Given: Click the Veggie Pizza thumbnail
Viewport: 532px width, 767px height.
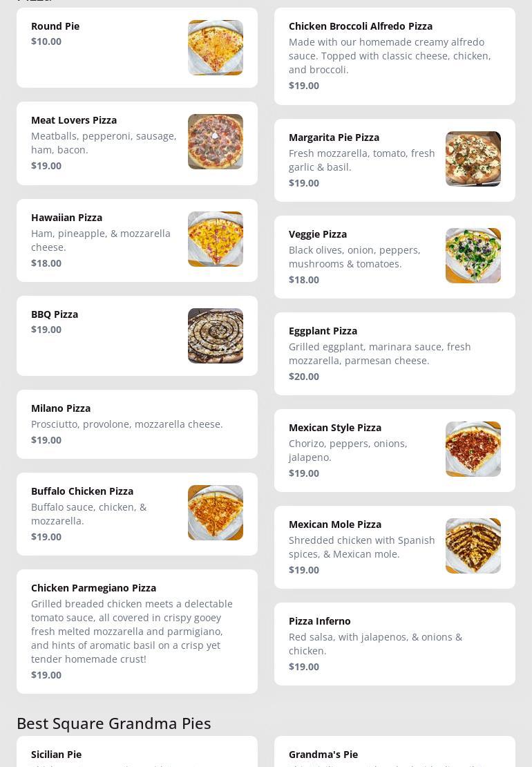Looking at the screenshot, I should (x=473, y=256).
